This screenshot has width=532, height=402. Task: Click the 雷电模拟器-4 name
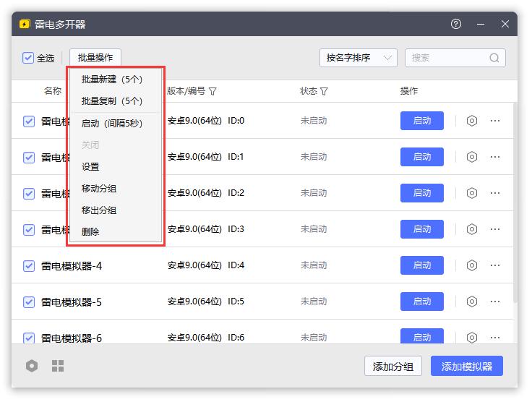[72, 267]
